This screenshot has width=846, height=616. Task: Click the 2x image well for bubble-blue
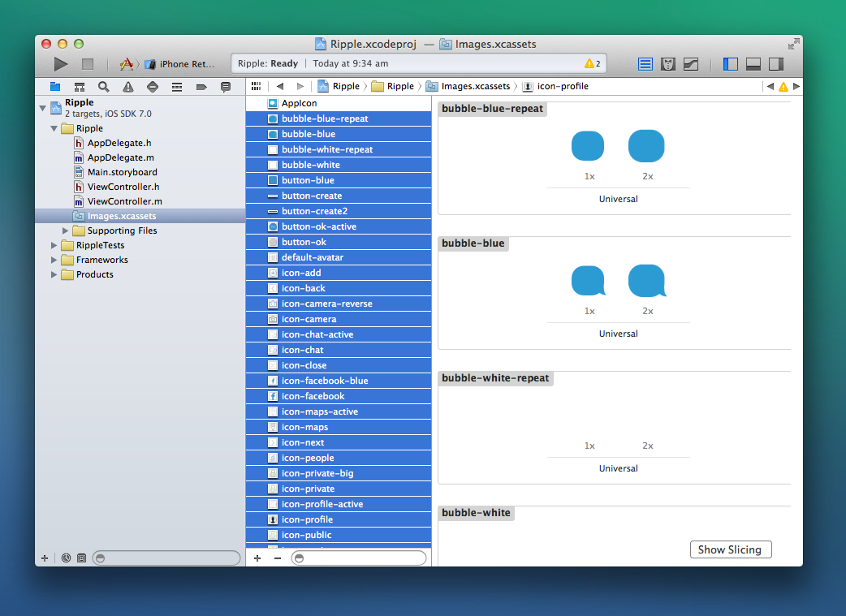click(x=646, y=280)
